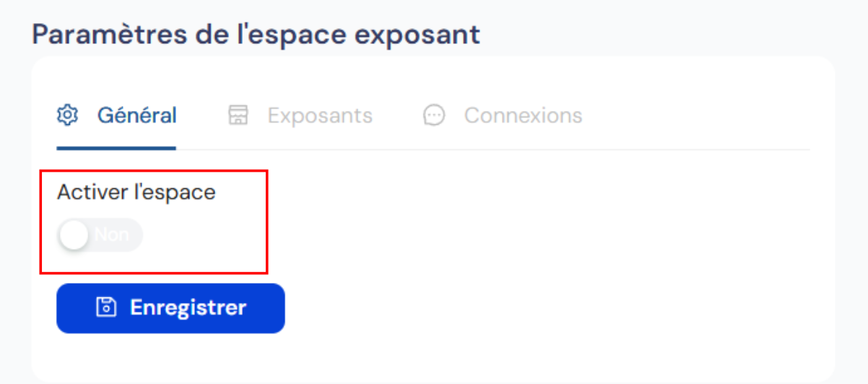Switch to the Exposants tab
Screen dimensions: 868x384
click(300, 115)
